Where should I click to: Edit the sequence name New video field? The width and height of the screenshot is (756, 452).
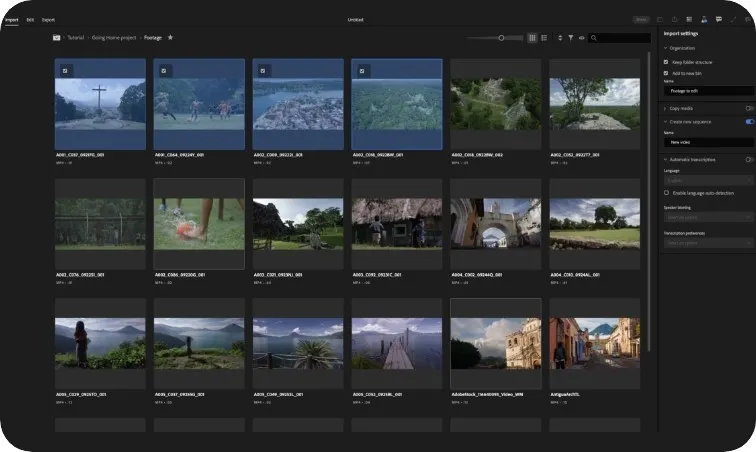coord(709,142)
